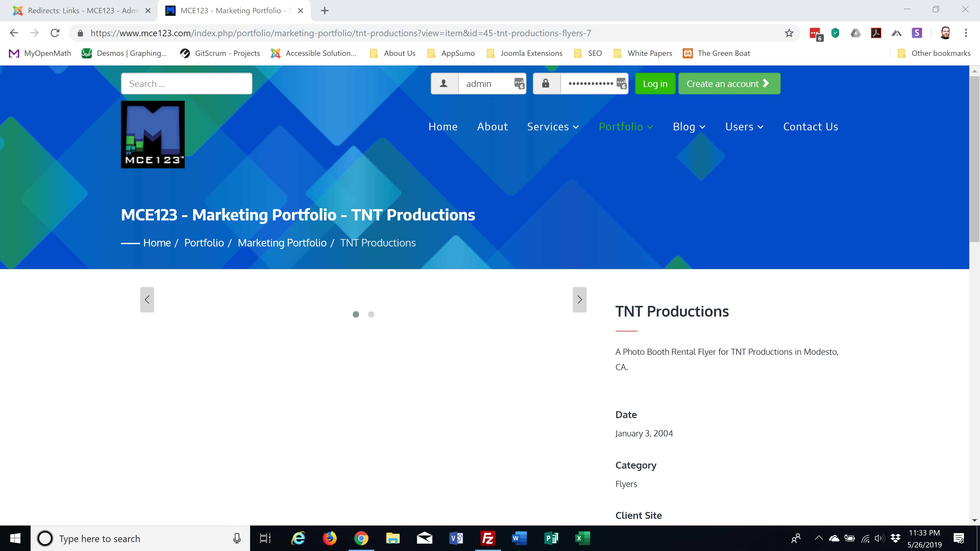Expand Other bookmarks folder
Viewport: 980px width, 551px height.
pos(934,53)
